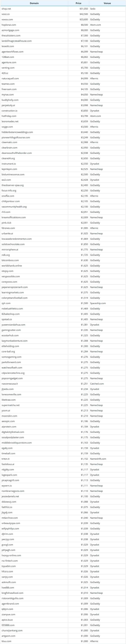Click the construction.io domain

click(x=9, y=111)
